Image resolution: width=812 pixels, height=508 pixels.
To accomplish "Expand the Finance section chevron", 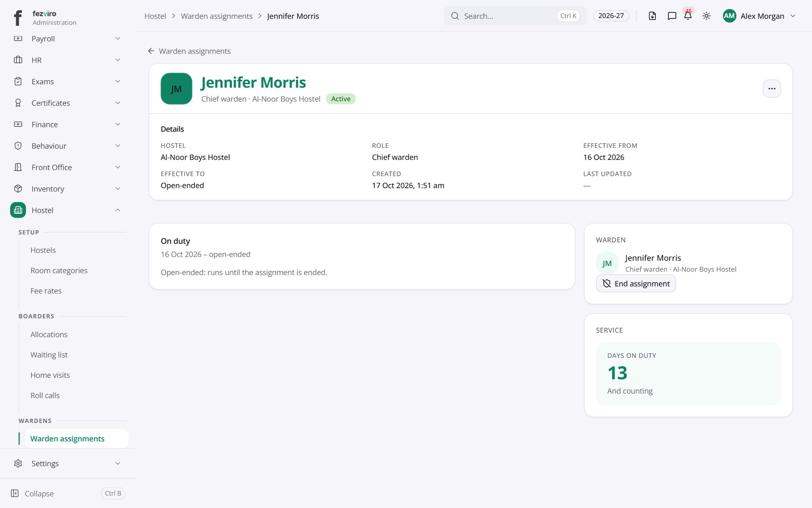I will 118,124.
